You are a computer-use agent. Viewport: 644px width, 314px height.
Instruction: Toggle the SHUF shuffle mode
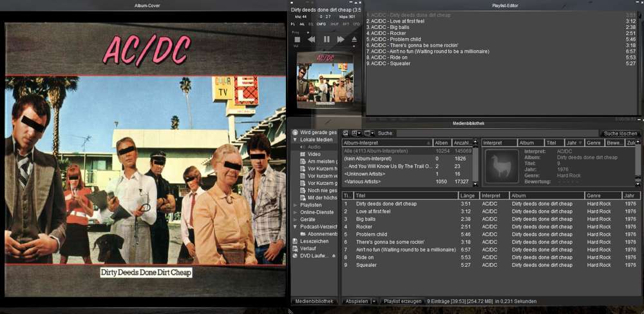[335, 24]
